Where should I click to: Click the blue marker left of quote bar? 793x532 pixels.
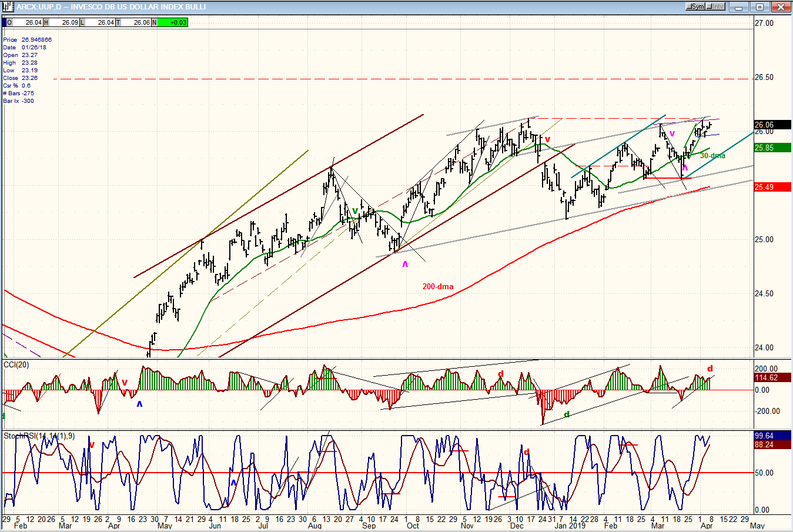(x=4, y=22)
